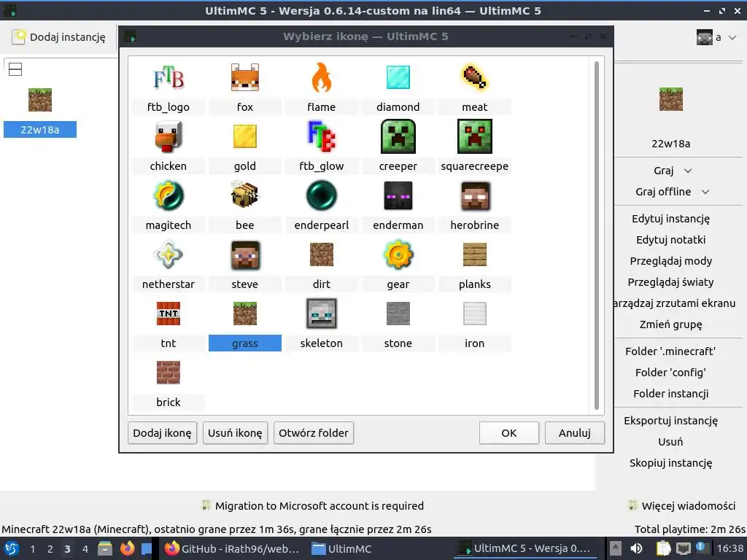The width and height of the screenshot is (747, 560).
Task: Open file manager icon in taskbar
Action: click(105, 548)
